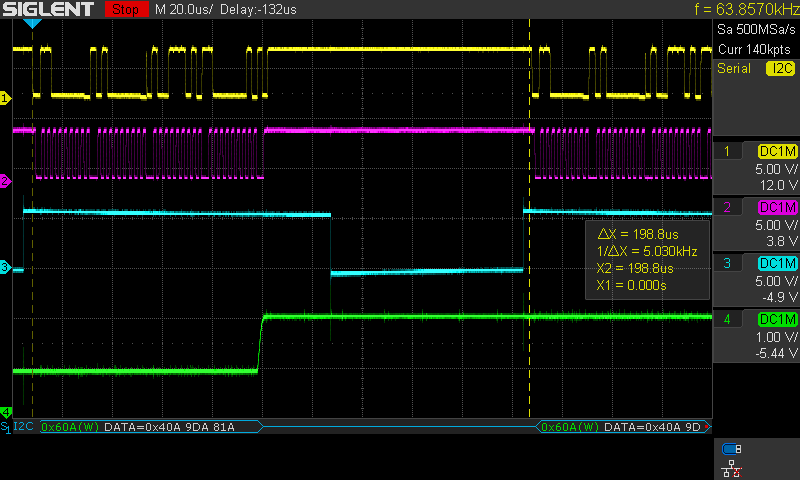The width and height of the screenshot is (800, 480).
Task: Click channel 1 offset value 12.0 V
Action: (779, 185)
